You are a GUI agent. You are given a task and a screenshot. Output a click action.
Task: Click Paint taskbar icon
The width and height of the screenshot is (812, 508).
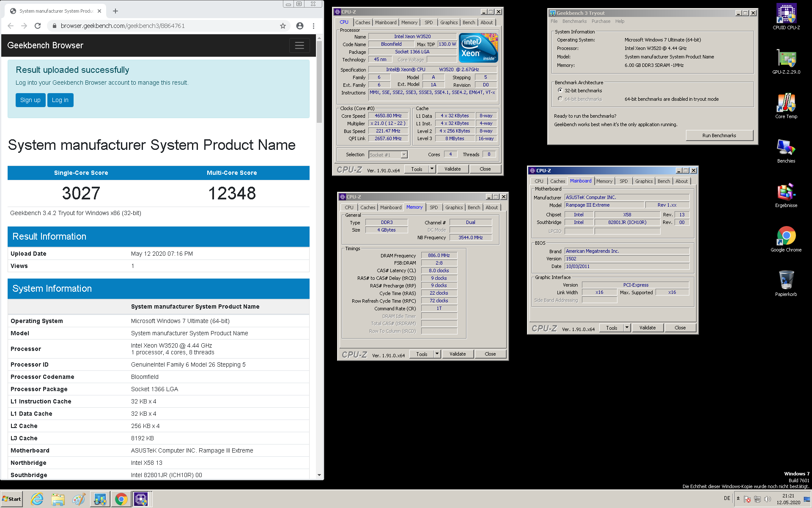tap(79, 499)
